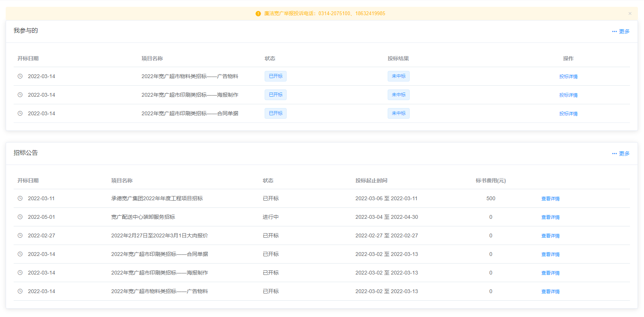Click the 标书费用(元) column header

point(491,180)
